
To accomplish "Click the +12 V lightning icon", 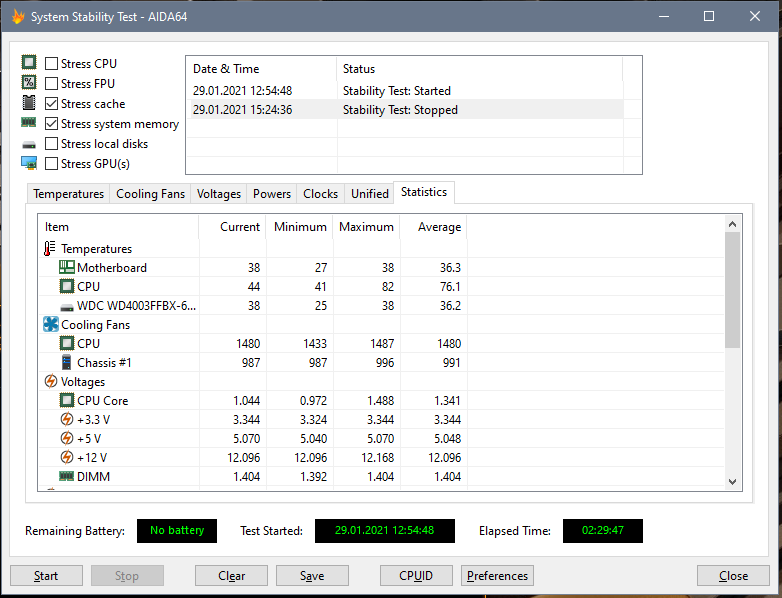I will click(66, 457).
